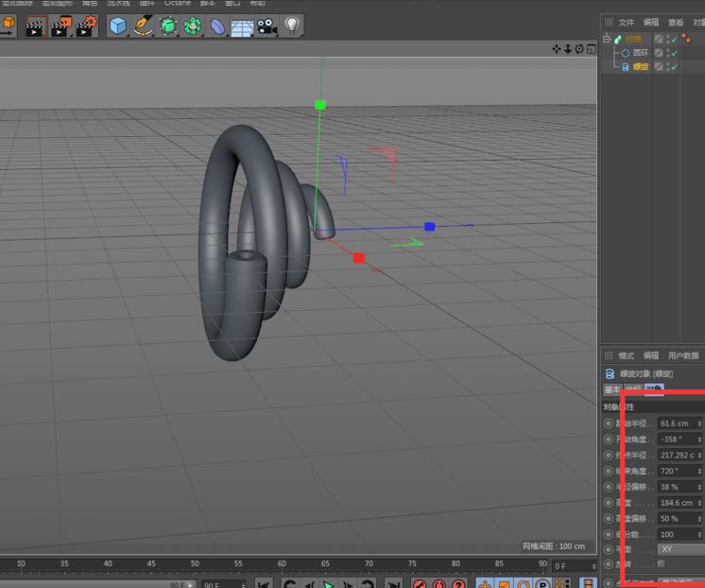This screenshot has width=705, height=588.
Task: Toggle the 反转 (reverse) checkbox
Action: [x=661, y=564]
